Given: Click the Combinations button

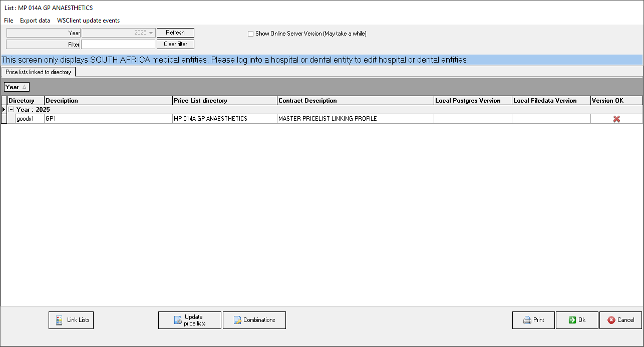Looking at the screenshot, I should (x=254, y=320).
